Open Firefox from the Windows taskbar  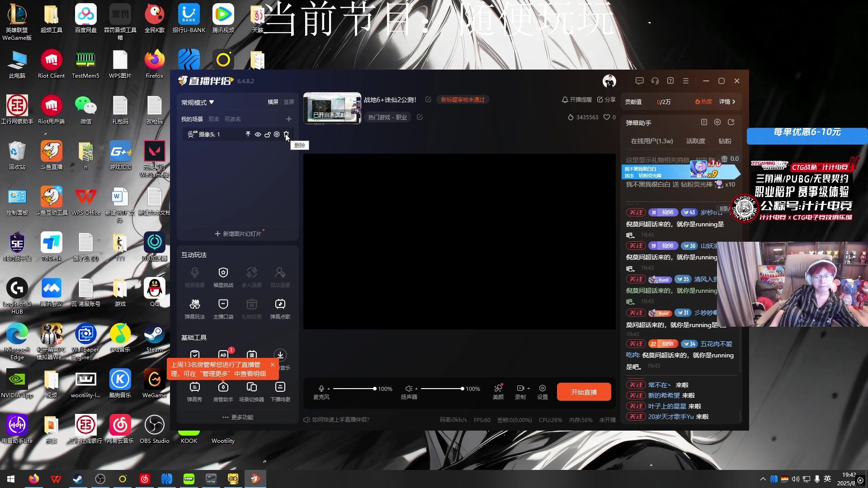pos(33,479)
